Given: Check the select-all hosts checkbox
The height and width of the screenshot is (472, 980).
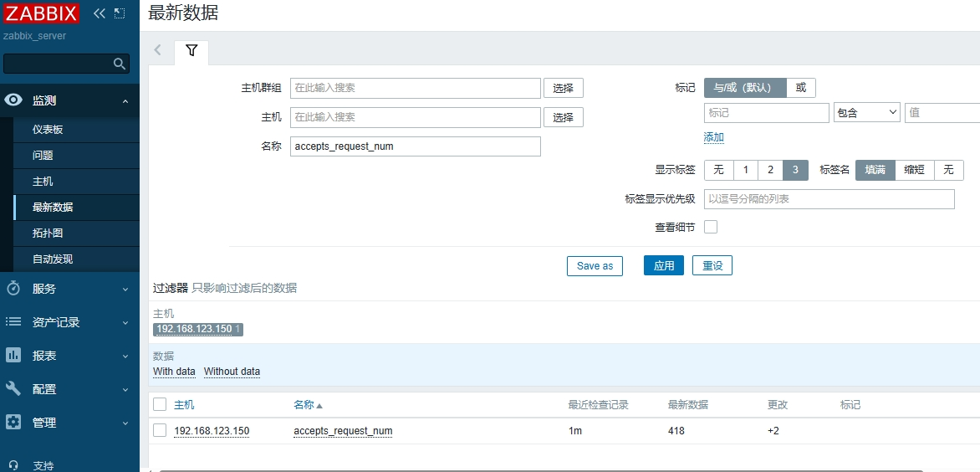Looking at the screenshot, I should click(160, 404).
